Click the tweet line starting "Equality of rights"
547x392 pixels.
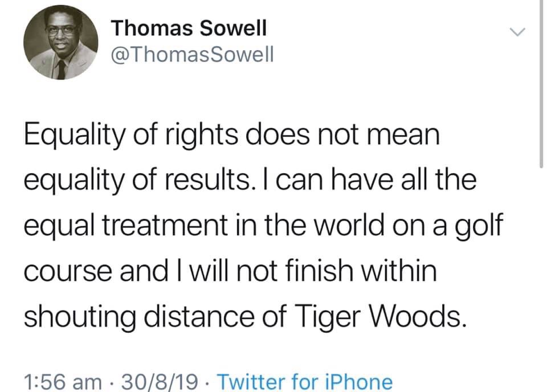tap(233, 136)
